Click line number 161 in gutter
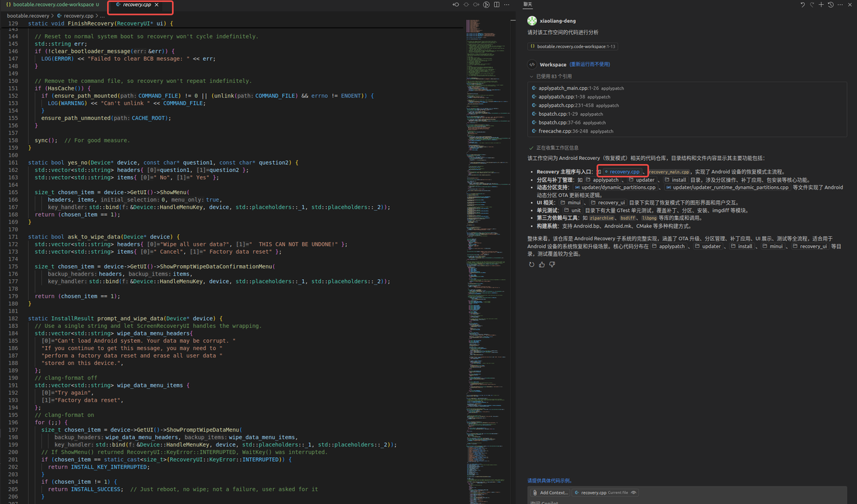857x504 pixels. (13, 163)
